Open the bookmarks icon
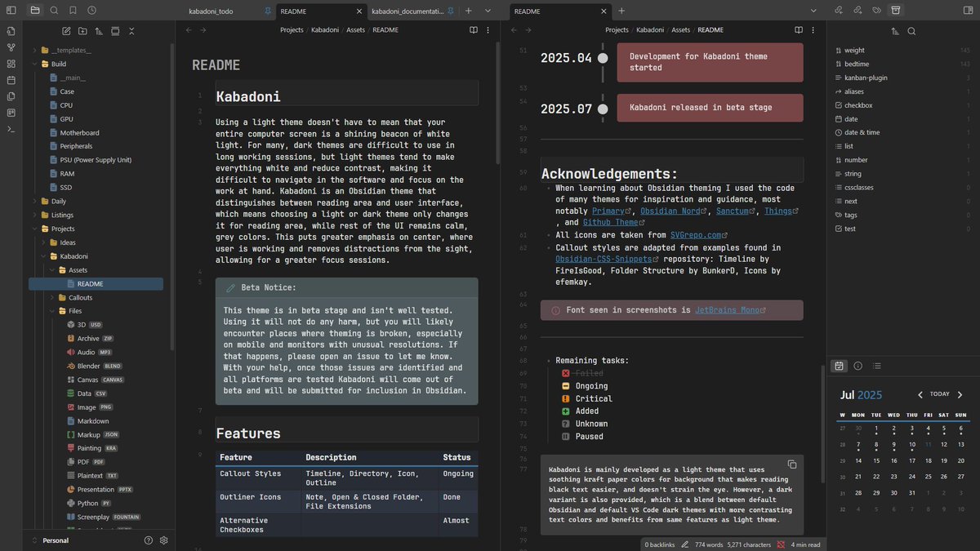 [x=73, y=11]
